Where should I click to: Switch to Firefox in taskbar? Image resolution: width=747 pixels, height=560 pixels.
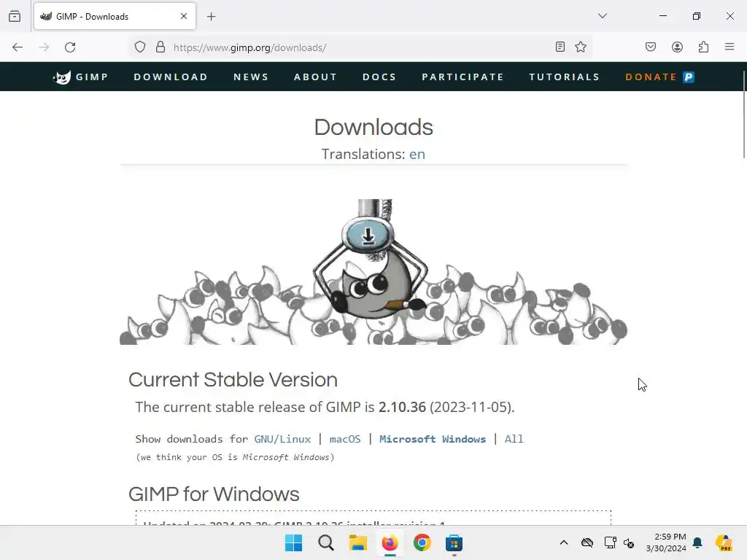point(390,542)
